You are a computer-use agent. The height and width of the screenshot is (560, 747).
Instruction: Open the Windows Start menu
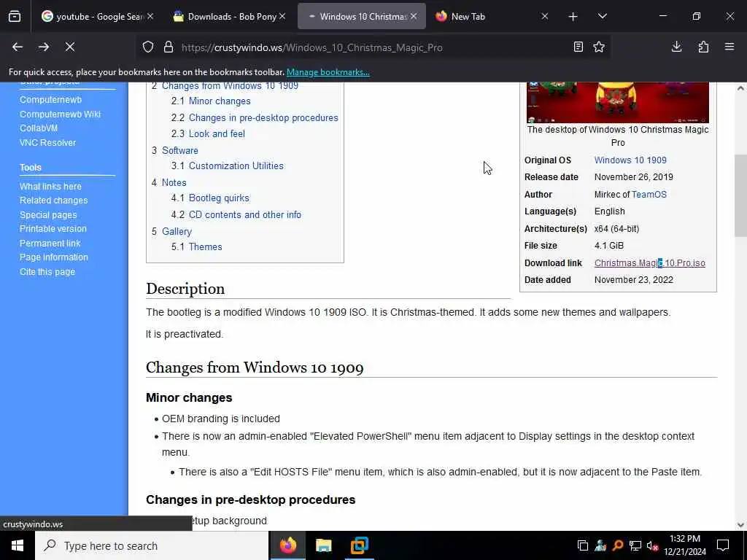[18, 545]
